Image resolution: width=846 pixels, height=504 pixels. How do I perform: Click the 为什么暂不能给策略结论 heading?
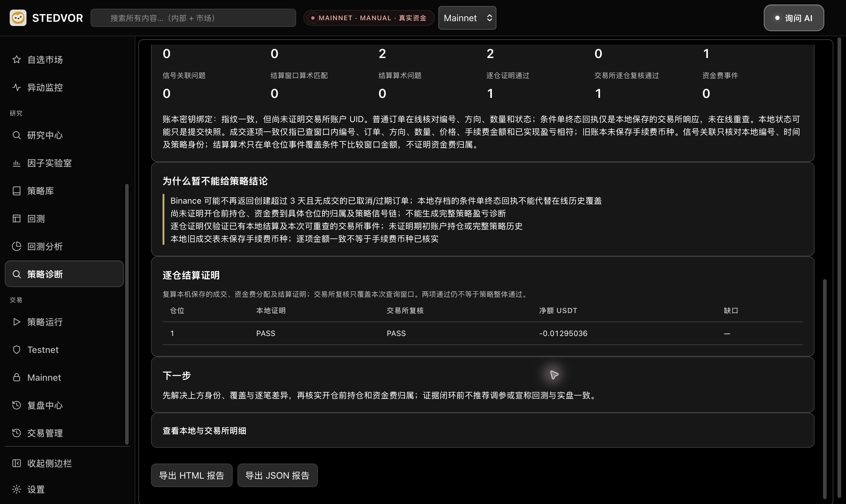tap(215, 181)
